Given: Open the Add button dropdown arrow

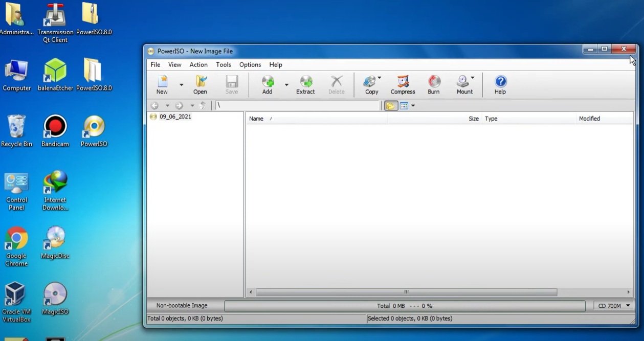Looking at the screenshot, I should point(286,84).
